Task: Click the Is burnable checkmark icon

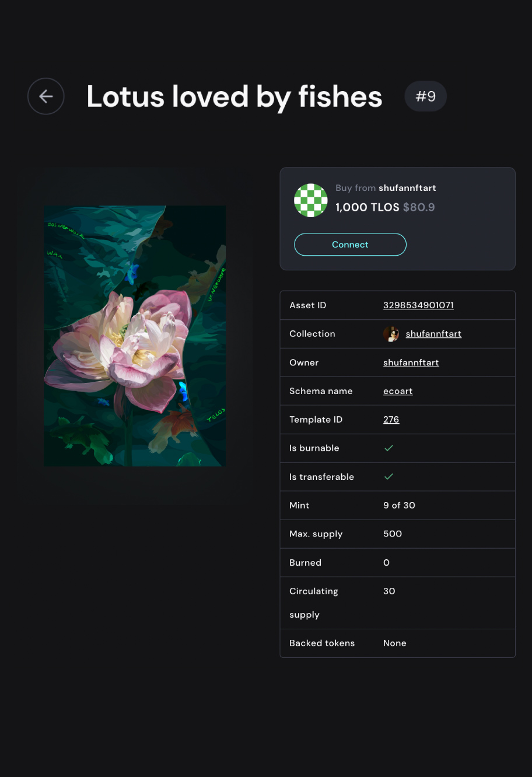Action: point(388,448)
